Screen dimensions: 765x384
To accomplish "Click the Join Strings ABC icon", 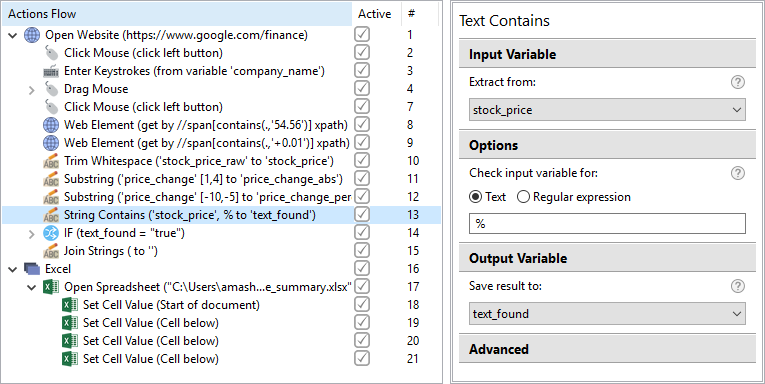I will tap(51, 251).
